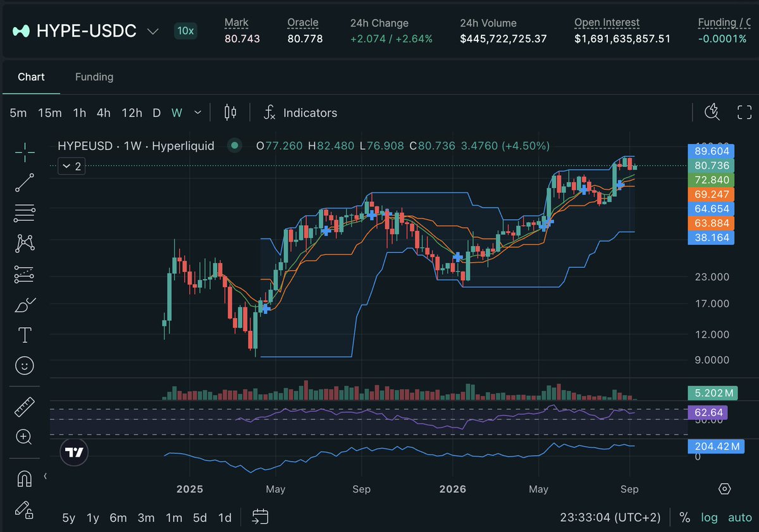Select the XABCD pattern tool
Screen dimensions: 759x532
pyautogui.click(x=25, y=243)
